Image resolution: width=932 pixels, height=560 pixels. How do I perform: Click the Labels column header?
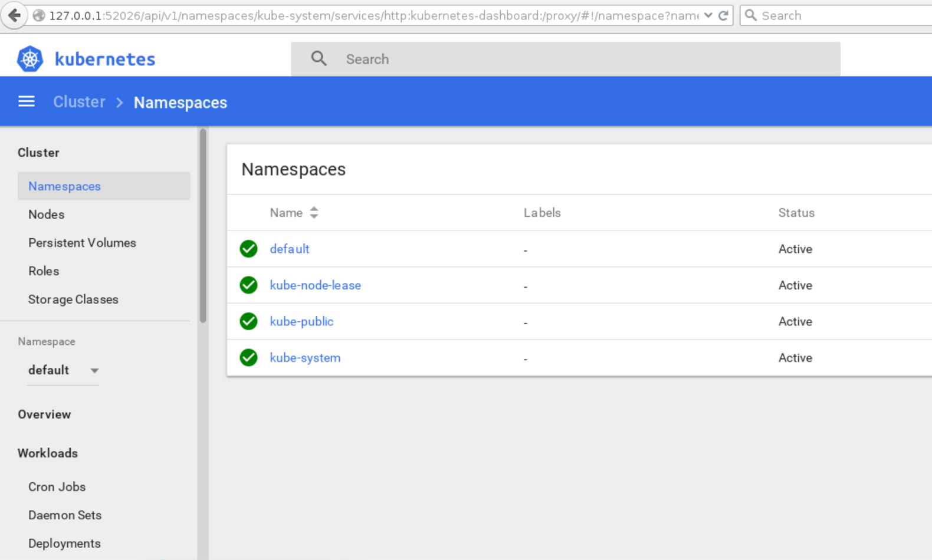tap(542, 213)
